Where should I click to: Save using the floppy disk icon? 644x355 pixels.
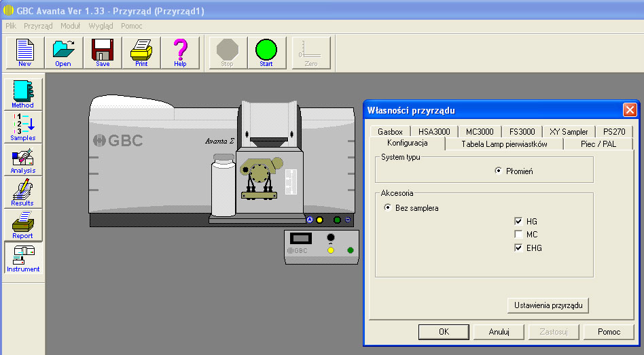[x=103, y=52]
